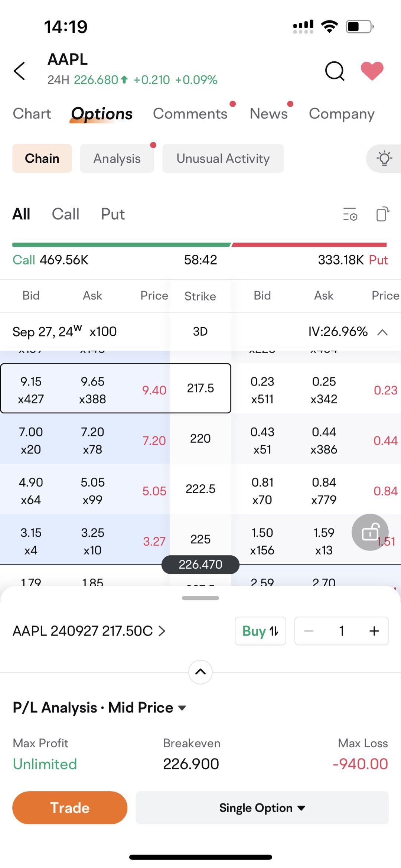
Task: Switch to the Chart tab
Action: click(32, 114)
